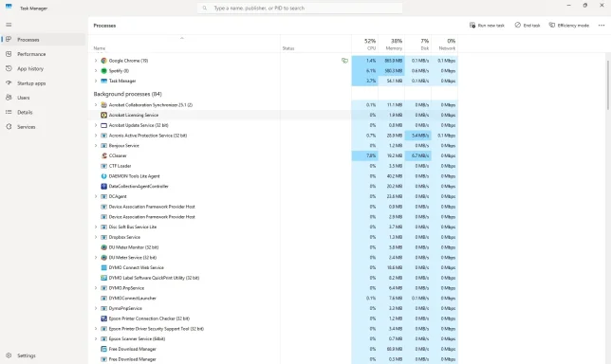Viewport: 611px width, 364px height.
Task: Click the DYMO Connect Web Service icon
Action: tap(103, 268)
